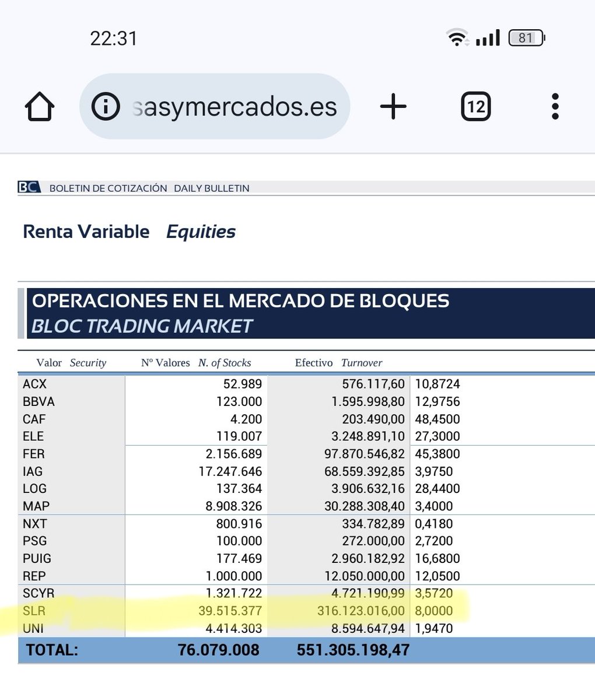
Task: Tap the 'Nº Valores N. of Stocks' header
Action: click(196, 363)
